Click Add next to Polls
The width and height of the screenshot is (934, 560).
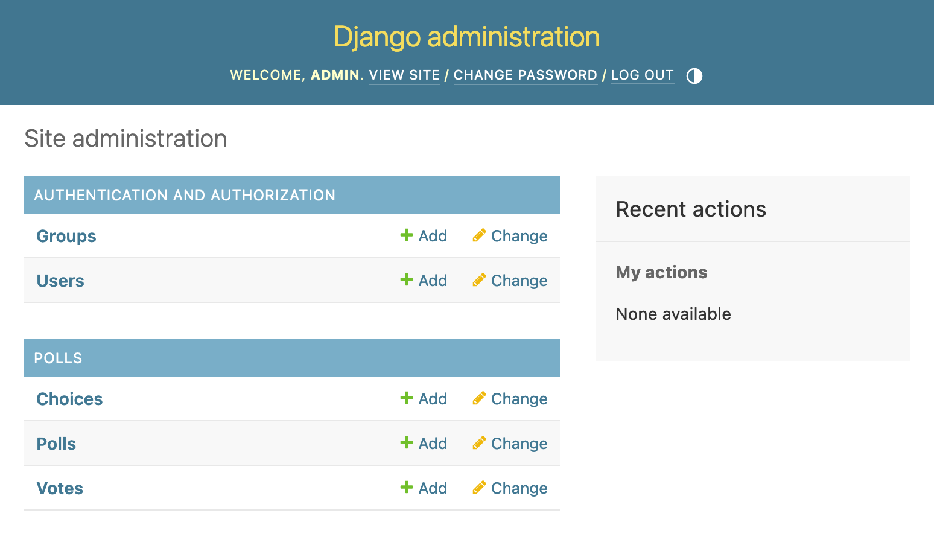tap(432, 443)
